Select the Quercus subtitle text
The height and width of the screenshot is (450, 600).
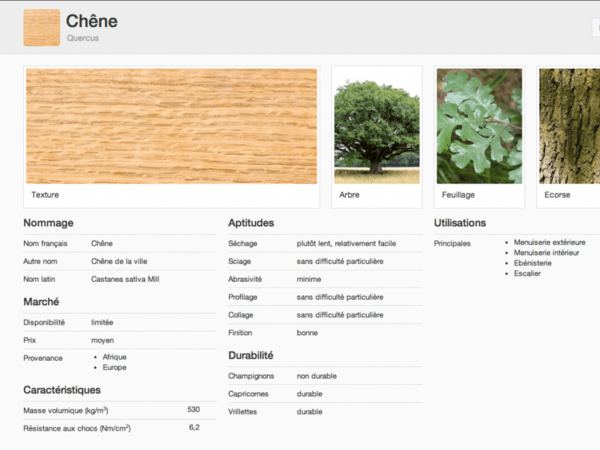coord(82,39)
